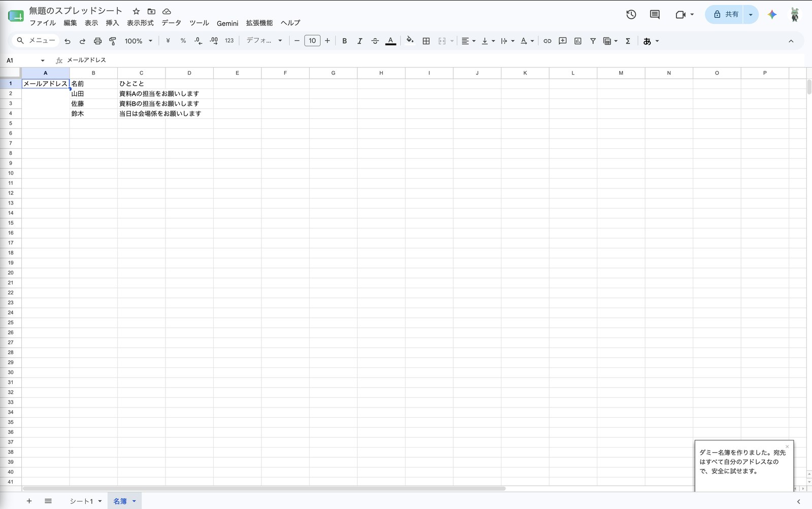Click the borders grid icon
This screenshot has width=812, height=509.
[x=426, y=41]
